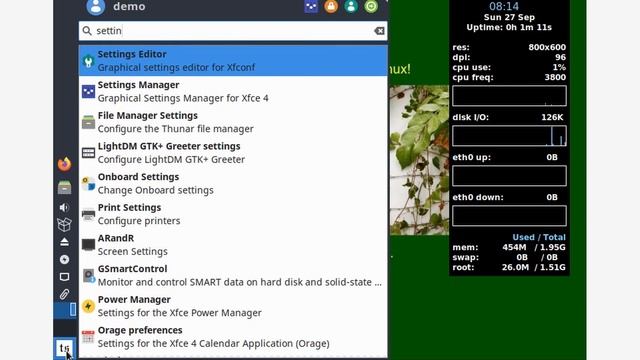Click the disk I/O graph box
The width and height of the screenshot is (640, 360).
tap(509, 136)
